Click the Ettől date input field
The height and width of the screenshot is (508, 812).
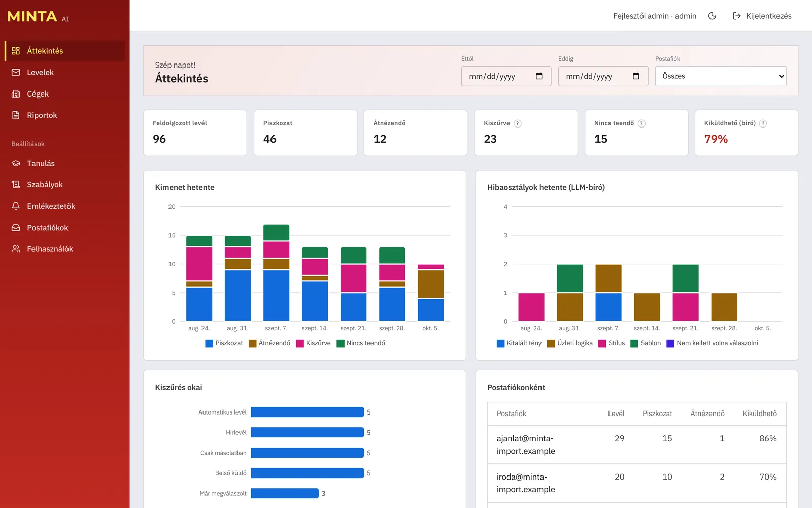506,76
